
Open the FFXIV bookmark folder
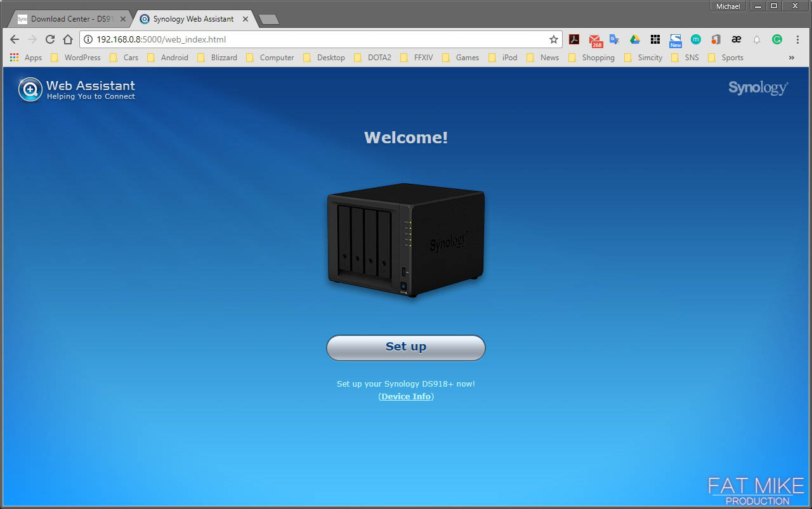coord(416,58)
